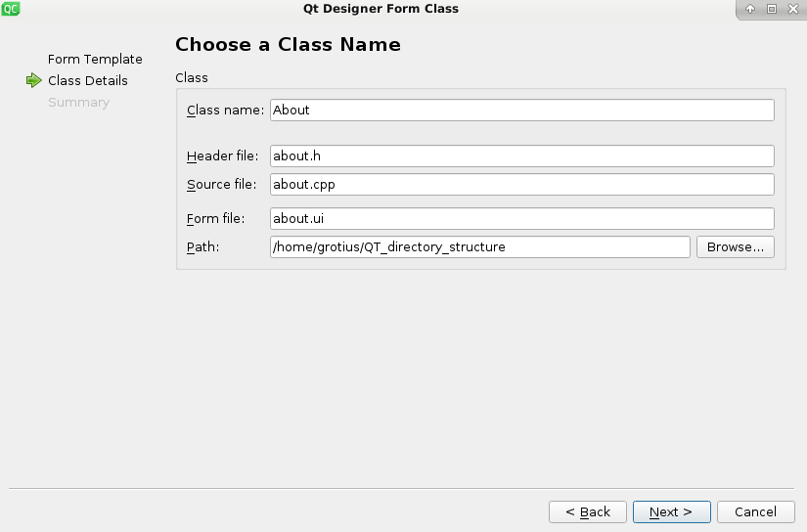Open the Browse... folder chooser
The height and width of the screenshot is (532, 807).
(x=736, y=247)
